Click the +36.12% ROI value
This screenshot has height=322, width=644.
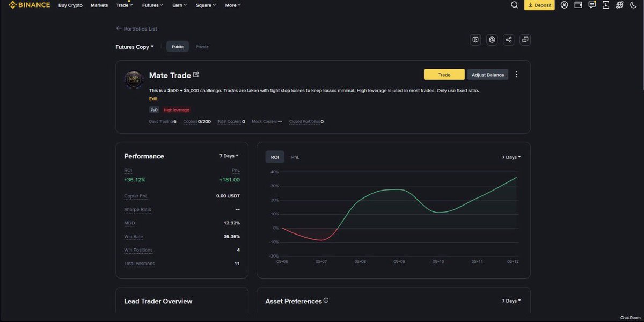click(135, 180)
